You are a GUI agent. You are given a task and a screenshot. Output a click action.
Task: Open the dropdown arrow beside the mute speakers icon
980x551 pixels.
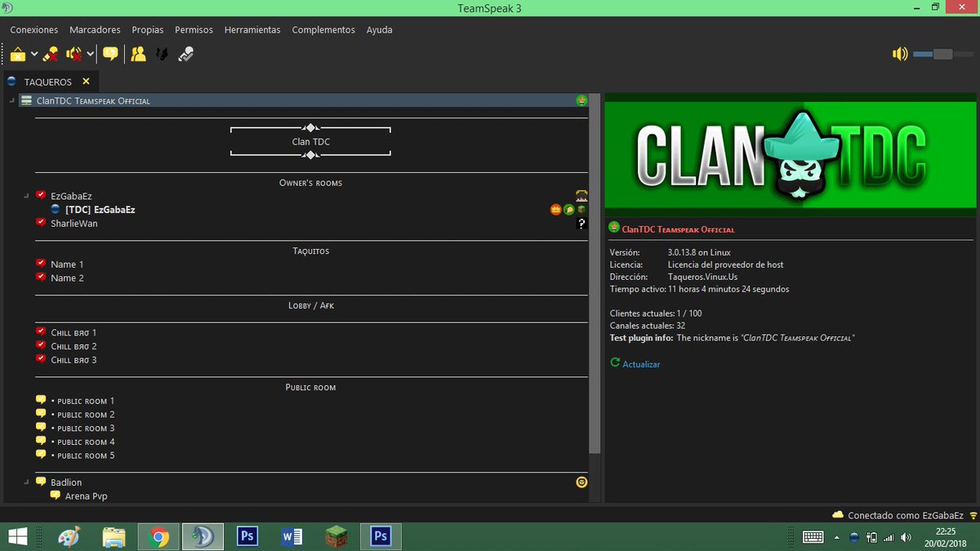[90, 54]
